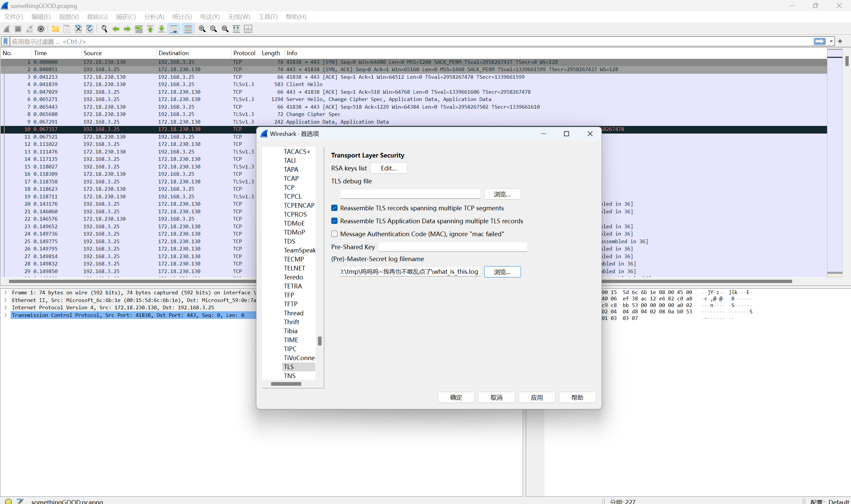The width and height of the screenshot is (851, 504).
Task: Toggle Reassemble TLS records spanning TCP segments
Action: [x=335, y=208]
